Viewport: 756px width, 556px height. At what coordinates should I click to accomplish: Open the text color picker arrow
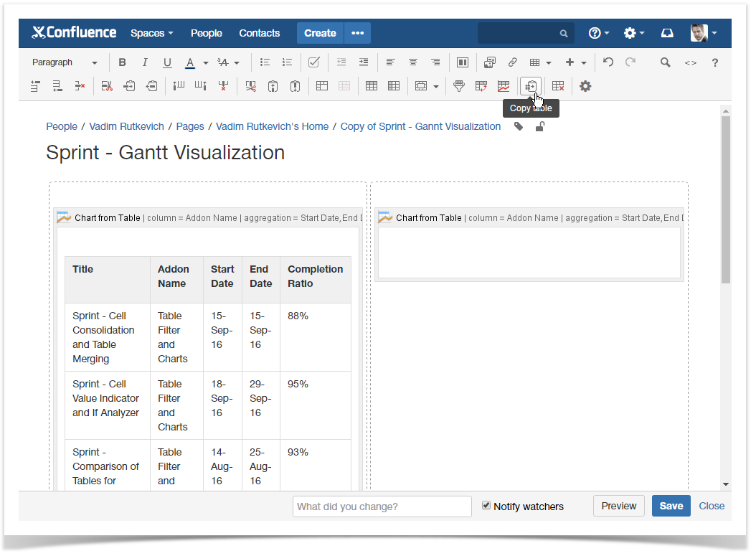click(206, 62)
